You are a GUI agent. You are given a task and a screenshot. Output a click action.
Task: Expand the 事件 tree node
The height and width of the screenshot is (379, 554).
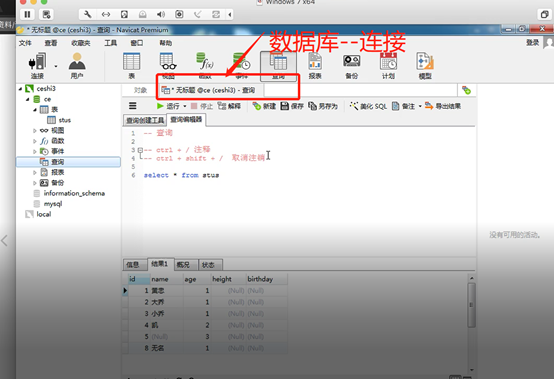(x=35, y=152)
